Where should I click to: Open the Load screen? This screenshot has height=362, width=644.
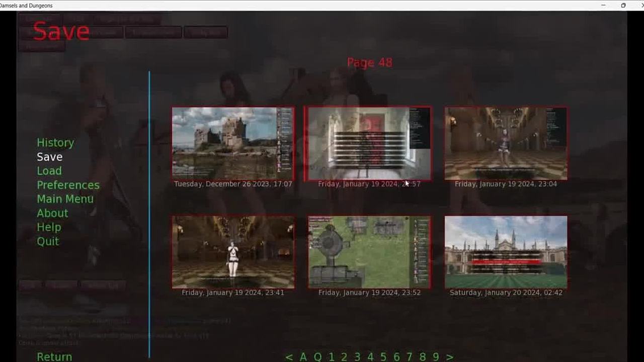49,171
